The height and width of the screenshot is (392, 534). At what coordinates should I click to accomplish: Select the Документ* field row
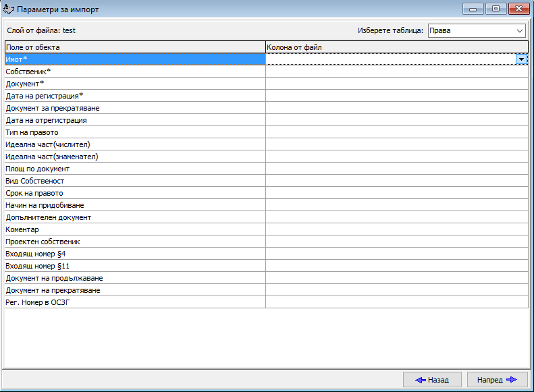[x=135, y=84]
